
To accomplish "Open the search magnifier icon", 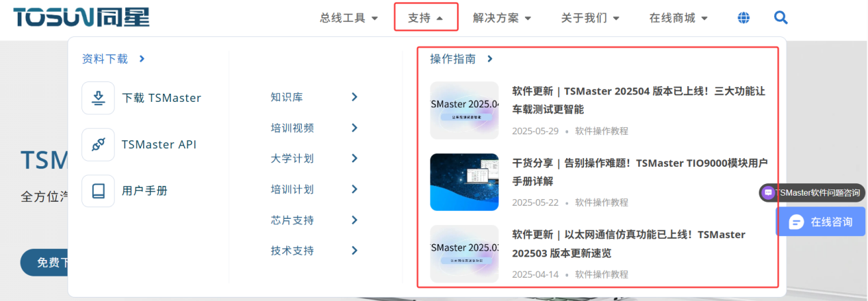I will point(780,17).
